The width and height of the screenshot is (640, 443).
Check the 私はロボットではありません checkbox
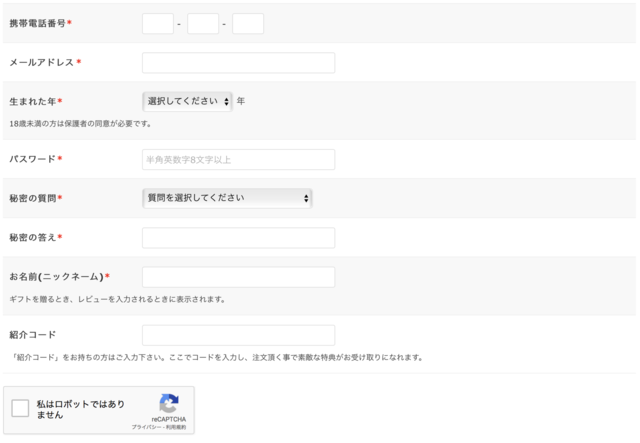point(20,408)
